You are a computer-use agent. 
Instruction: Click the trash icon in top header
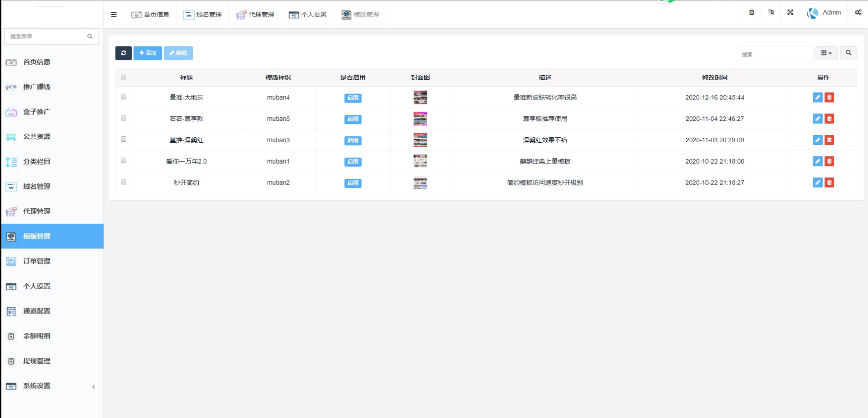pyautogui.click(x=752, y=13)
